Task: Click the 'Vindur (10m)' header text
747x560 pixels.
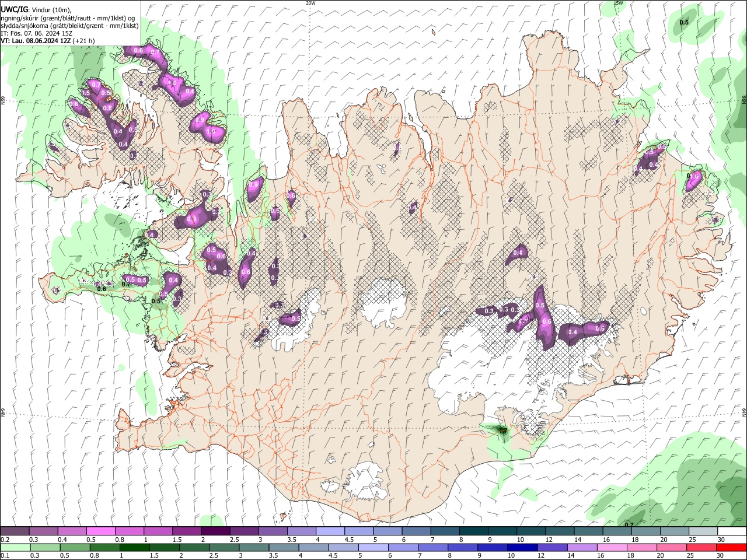Action: pyautogui.click(x=53, y=10)
